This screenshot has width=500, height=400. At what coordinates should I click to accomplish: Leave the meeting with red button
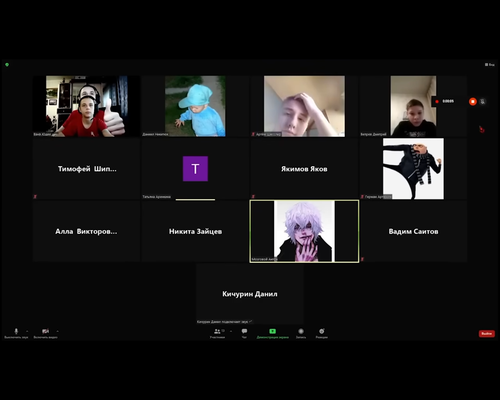(x=487, y=333)
